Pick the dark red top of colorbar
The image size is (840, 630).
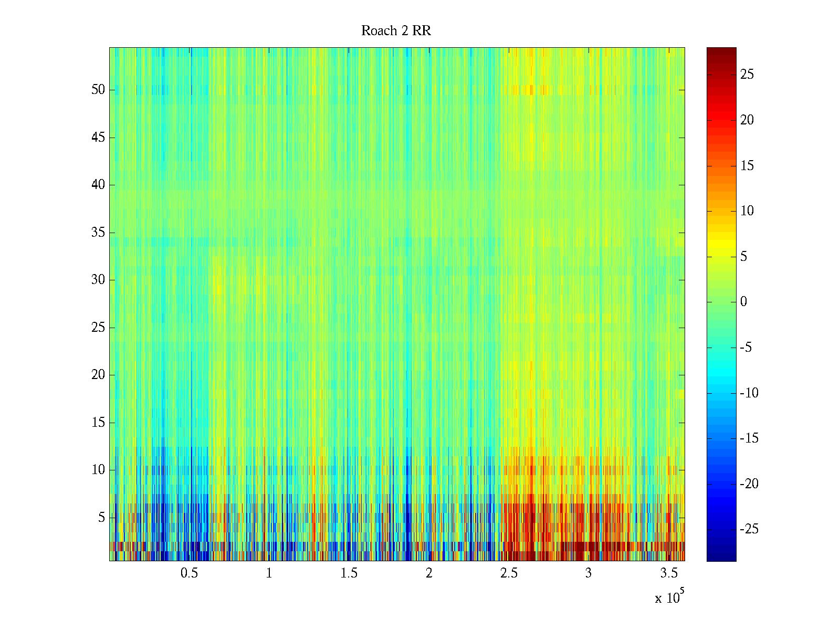point(721,51)
